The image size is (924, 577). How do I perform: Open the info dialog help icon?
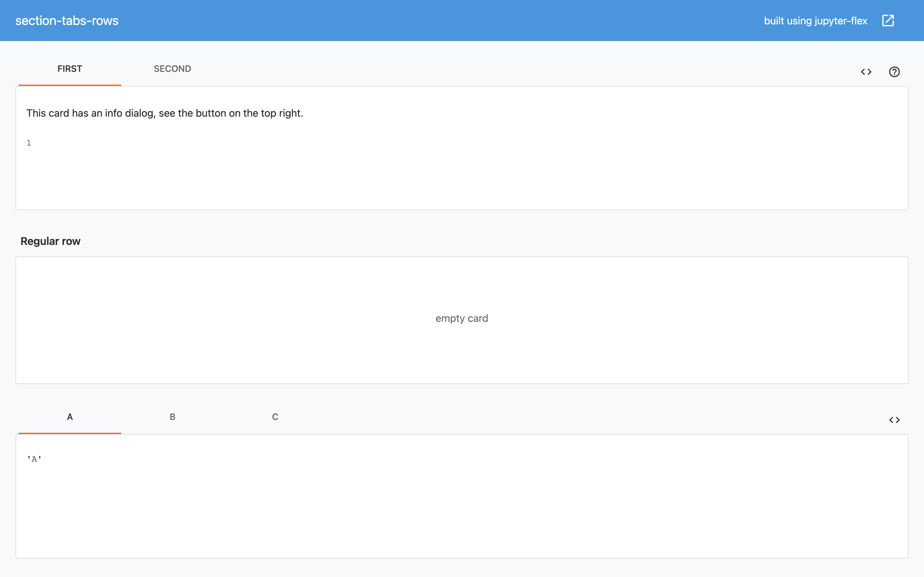coord(894,72)
